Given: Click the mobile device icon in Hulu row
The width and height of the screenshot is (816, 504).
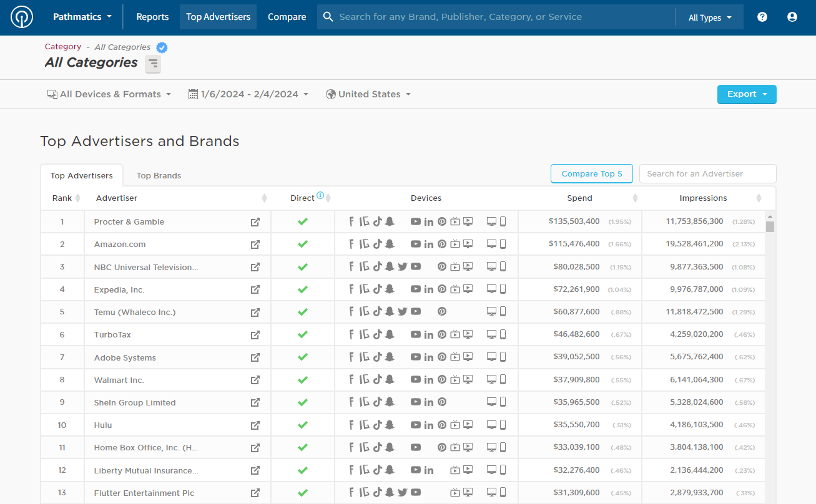Looking at the screenshot, I should [503, 425].
